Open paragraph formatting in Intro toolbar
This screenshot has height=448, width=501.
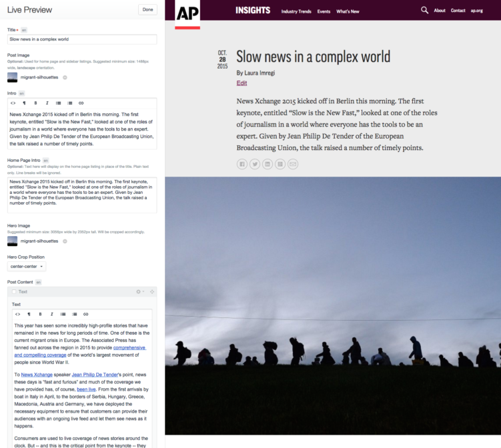(x=24, y=103)
